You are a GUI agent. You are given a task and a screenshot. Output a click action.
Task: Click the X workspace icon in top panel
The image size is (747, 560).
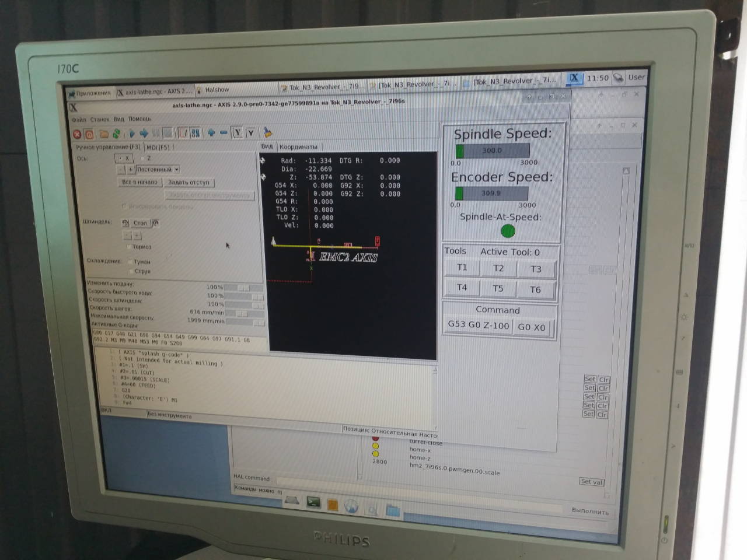coord(574,78)
